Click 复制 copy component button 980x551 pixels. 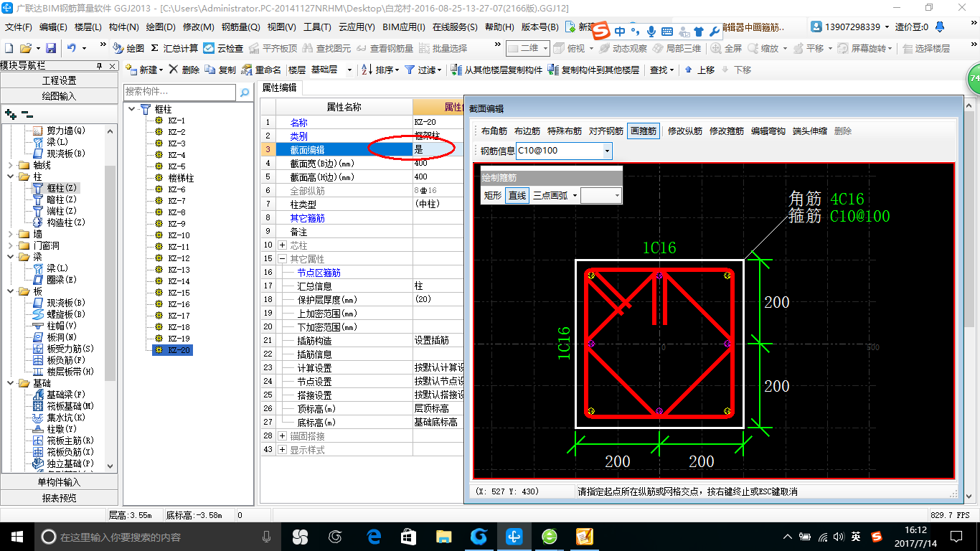coord(220,70)
